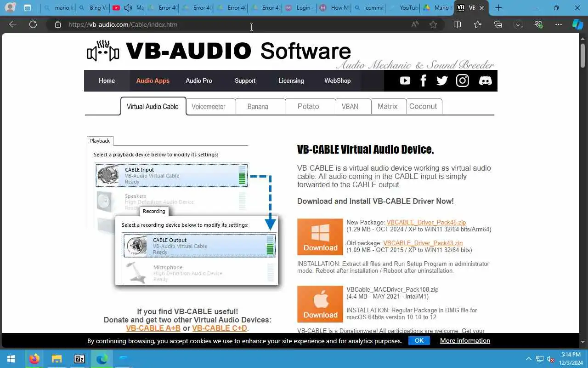Viewport: 588px width, 368px height.
Task: Open a new browser tab
Action: tap(498, 7)
